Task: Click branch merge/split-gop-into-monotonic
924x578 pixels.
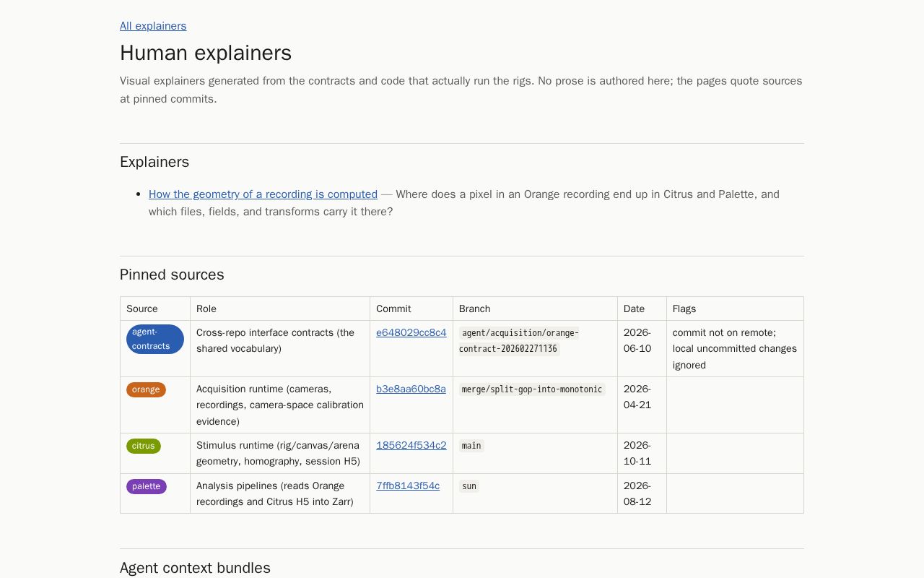Action: pyautogui.click(x=532, y=389)
